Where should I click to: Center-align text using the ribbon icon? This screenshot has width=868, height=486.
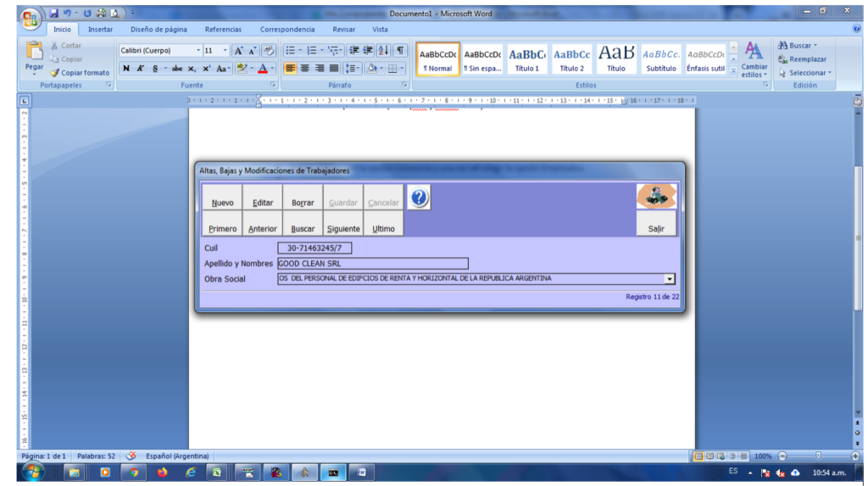304,69
